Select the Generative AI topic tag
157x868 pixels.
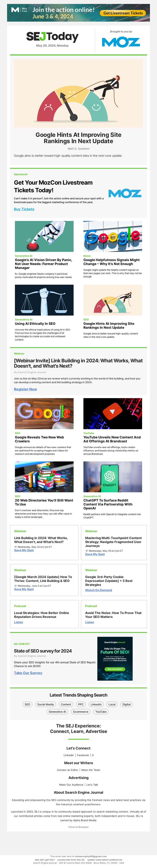tap(58, 712)
